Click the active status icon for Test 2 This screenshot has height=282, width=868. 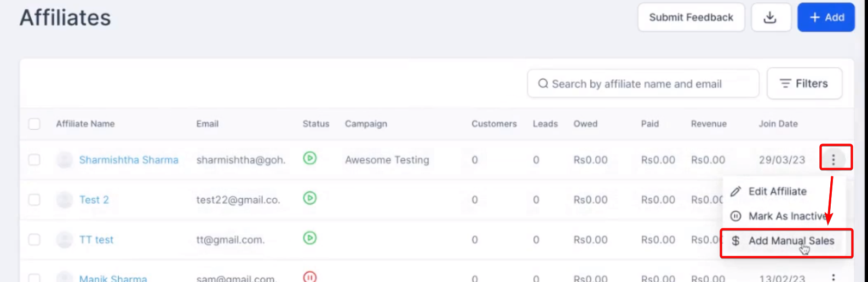click(x=310, y=198)
